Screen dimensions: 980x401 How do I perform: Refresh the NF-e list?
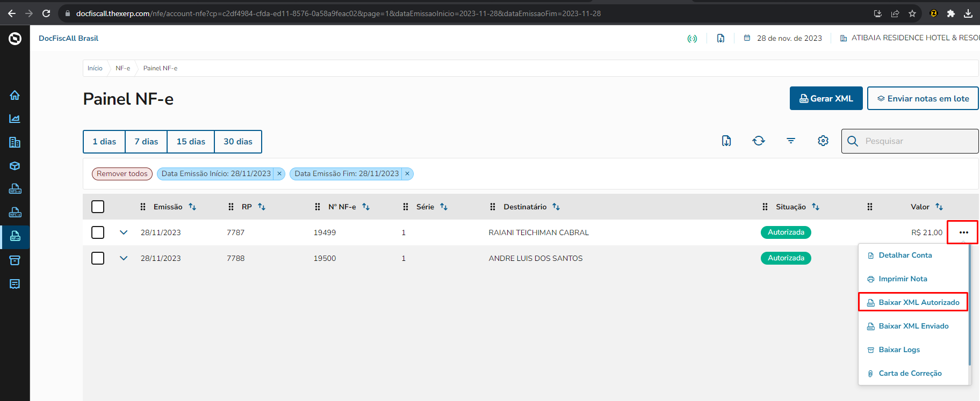(x=759, y=141)
